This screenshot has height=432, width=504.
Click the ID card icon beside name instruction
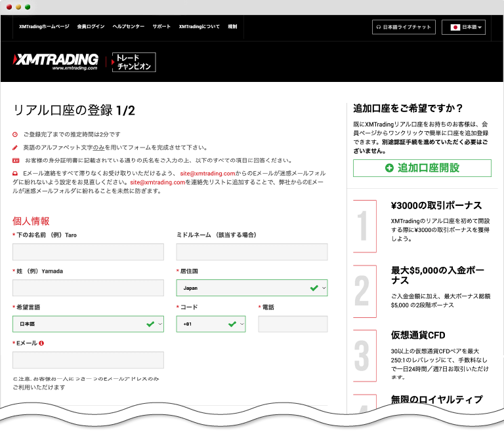[x=16, y=160]
